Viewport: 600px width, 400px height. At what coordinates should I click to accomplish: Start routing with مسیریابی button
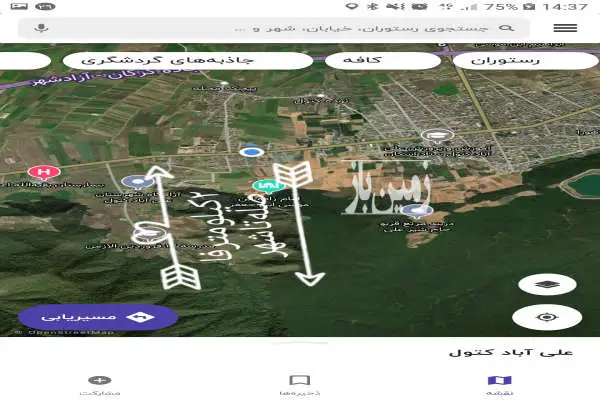click(x=98, y=317)
